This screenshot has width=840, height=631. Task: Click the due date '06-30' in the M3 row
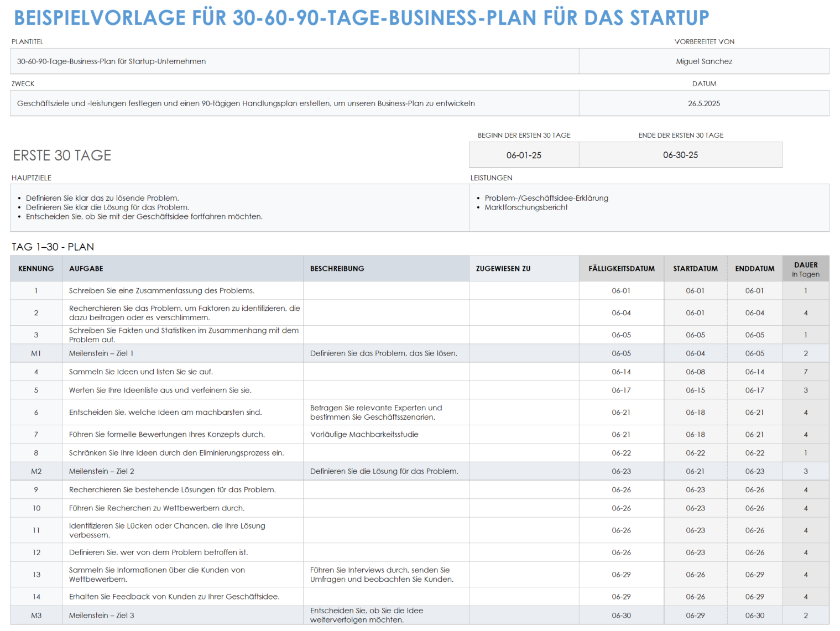622,615
